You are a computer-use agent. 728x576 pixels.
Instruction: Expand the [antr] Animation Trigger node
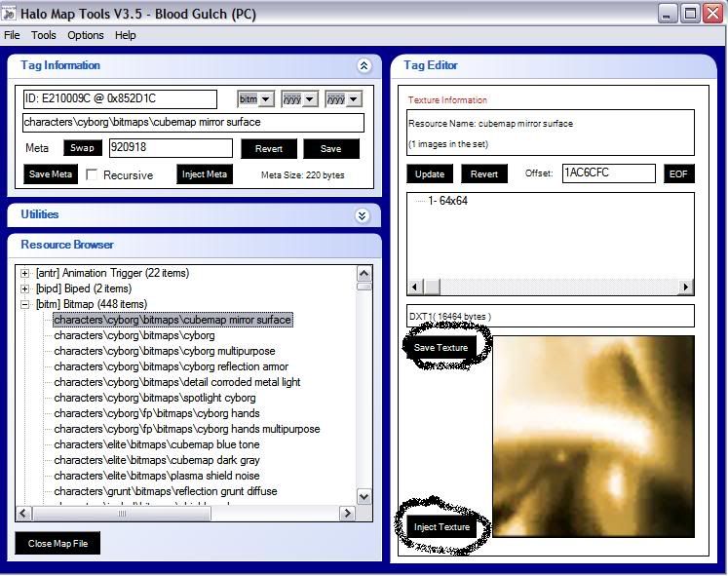(x=25, y=273)
